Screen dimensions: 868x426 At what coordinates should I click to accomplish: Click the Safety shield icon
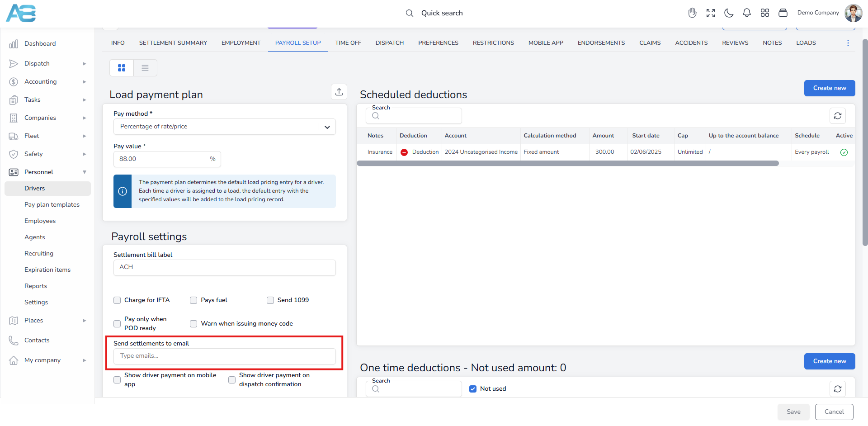[x=14, y=154]
